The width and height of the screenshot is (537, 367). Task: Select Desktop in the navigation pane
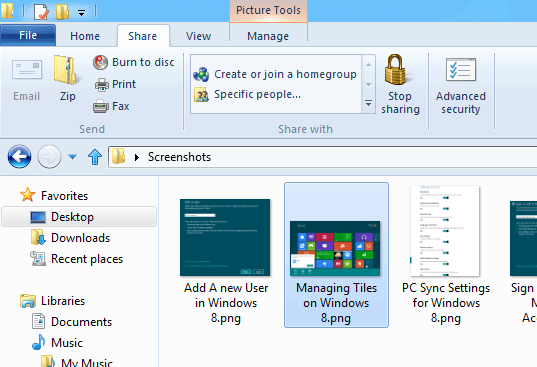72,217
